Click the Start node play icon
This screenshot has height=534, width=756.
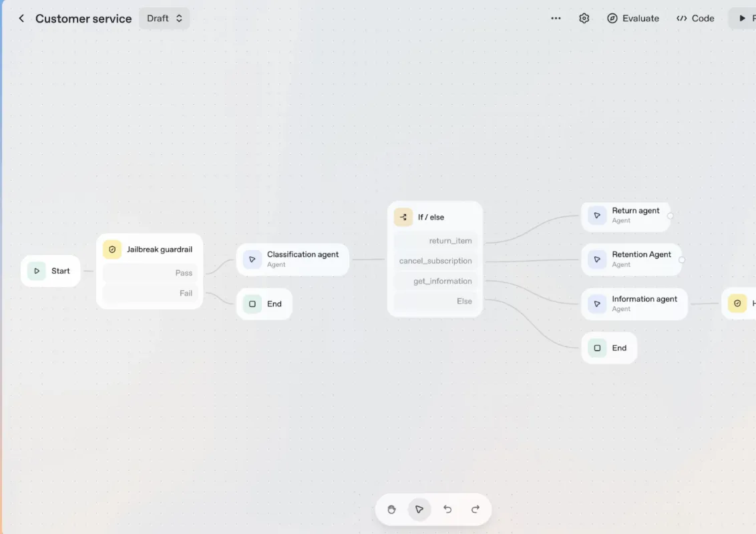(37, 270)
